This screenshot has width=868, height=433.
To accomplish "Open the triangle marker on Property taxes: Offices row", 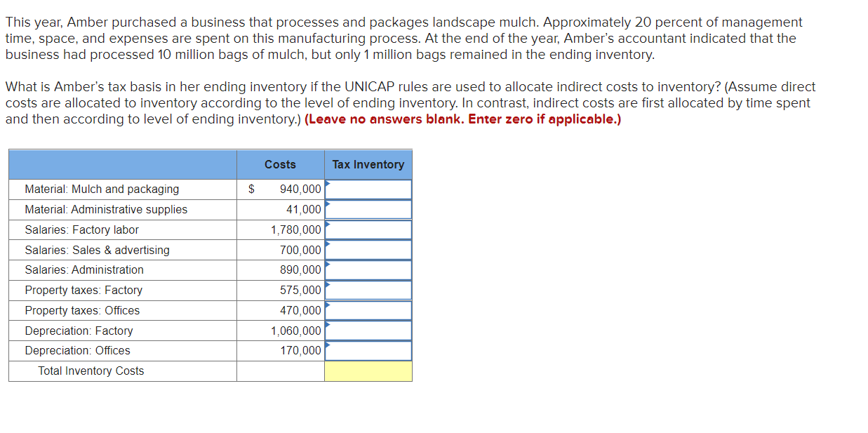I will tap(327, 304).
